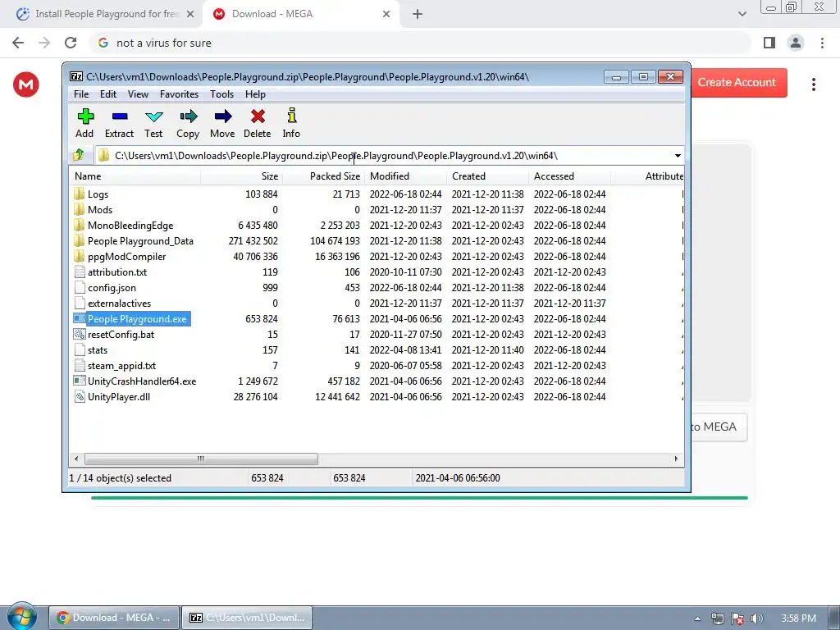Click the red Delete icon
Image resolution: width=840 pixels, height=630 pixels.
[258, 116]
